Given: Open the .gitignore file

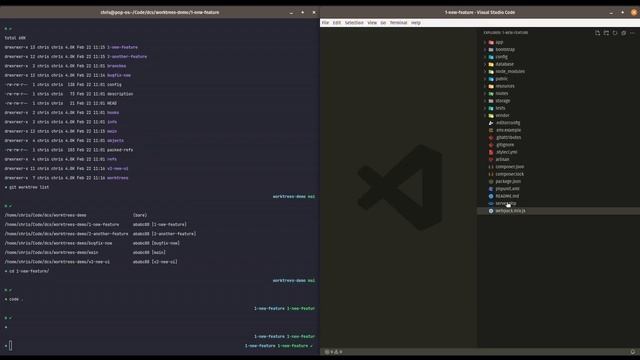Looking at the screenshot, I should coord(505,144).
